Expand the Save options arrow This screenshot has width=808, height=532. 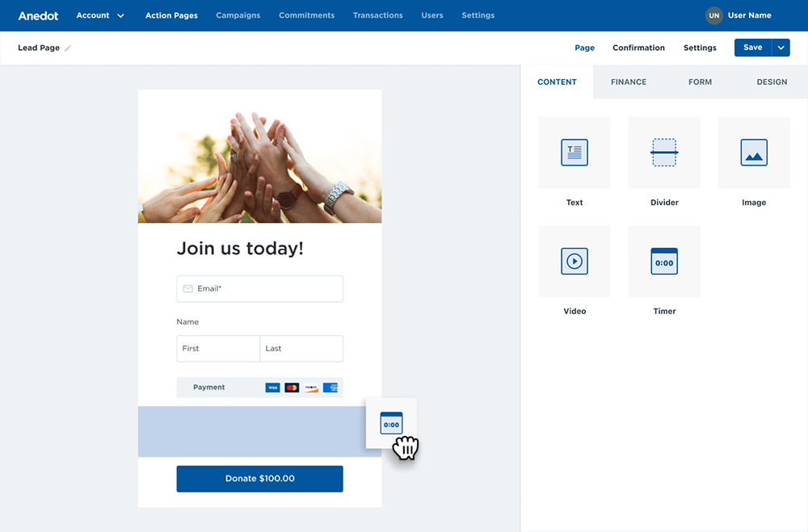[781, 48]
